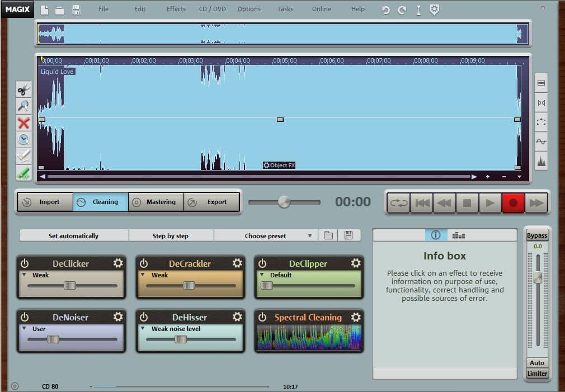Click the save preset floppy icon
The image size is (565, 392).
point(349,235)
